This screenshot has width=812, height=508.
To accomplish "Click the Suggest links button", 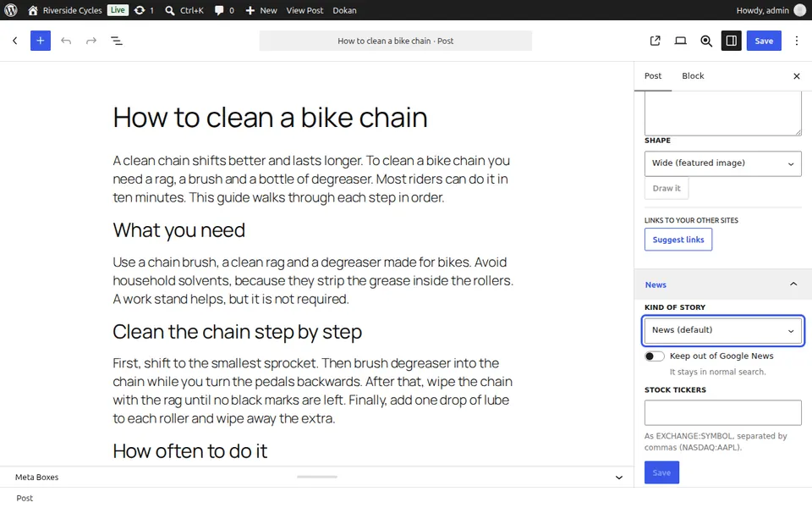I will tap(678, 240).
